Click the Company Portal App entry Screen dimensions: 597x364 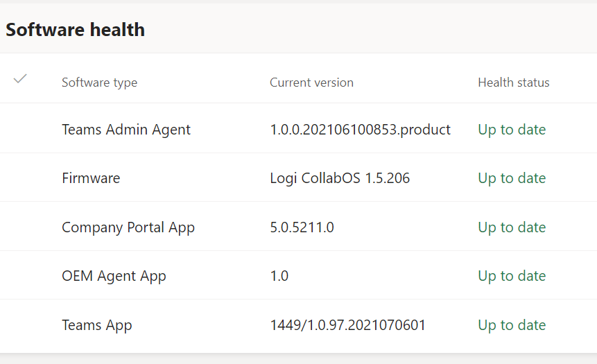(128, 227)
